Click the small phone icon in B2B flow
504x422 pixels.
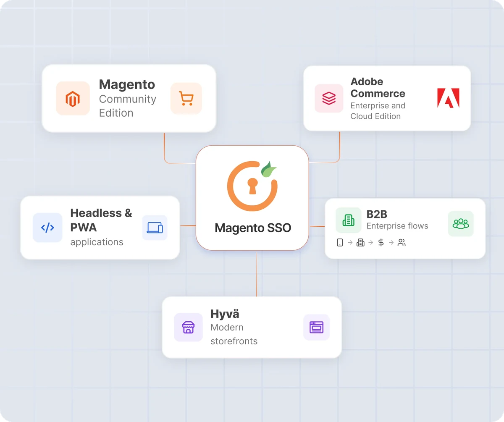pyautogui.click(x=340, y=242)
